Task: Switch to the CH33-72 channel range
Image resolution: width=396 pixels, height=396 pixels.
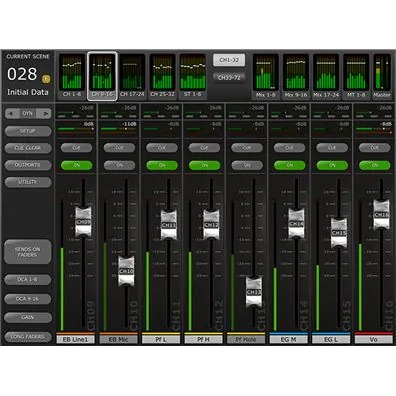Action: (x=229, y=78)
